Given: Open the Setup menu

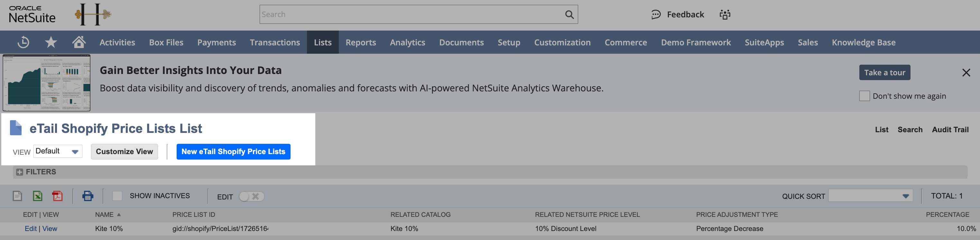Looking at the screenshot, I should coord(509,42).
